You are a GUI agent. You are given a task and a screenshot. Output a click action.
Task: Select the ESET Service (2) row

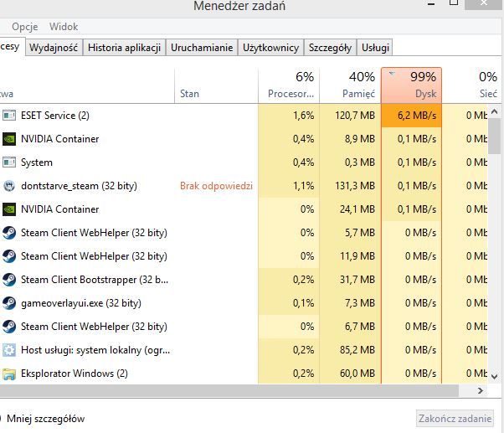(244, 115)
